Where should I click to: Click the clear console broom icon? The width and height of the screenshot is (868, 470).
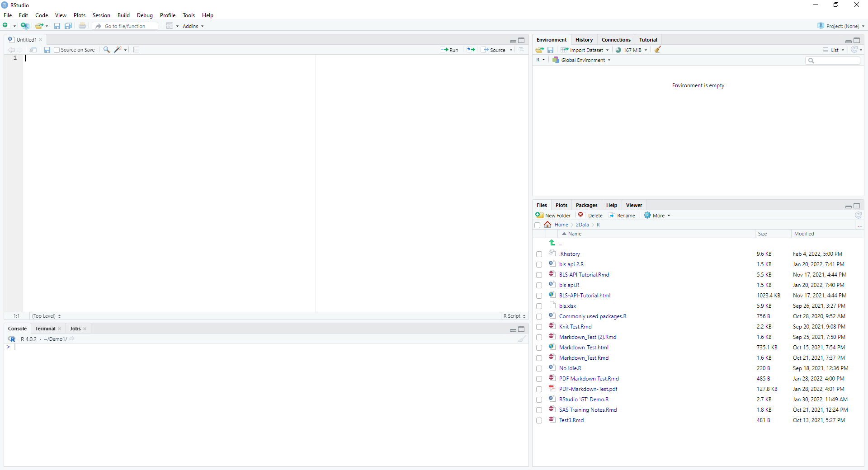pyautogui.click(x=522, y=339)
